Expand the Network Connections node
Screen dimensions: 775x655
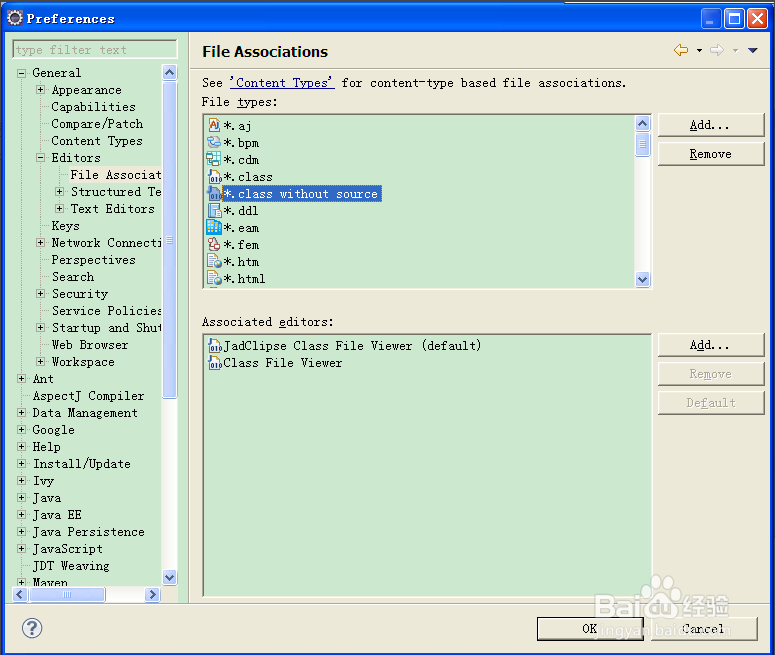point(41,242)
